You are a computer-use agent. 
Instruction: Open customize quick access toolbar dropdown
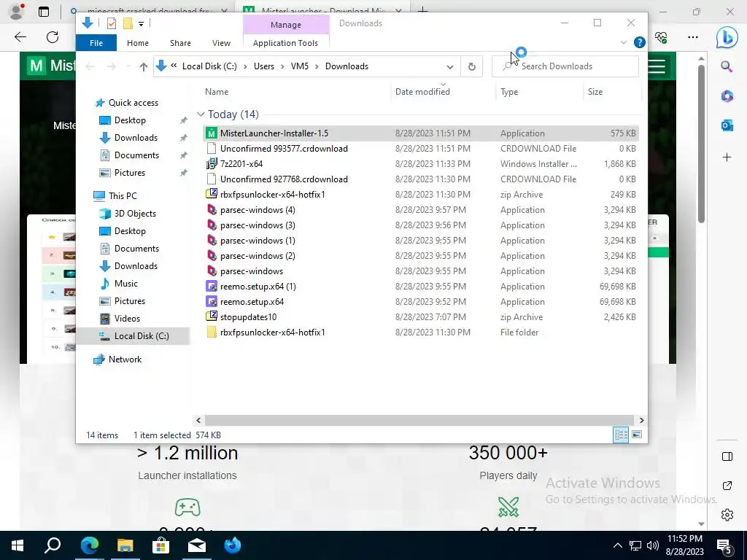[x=141, y=23]
